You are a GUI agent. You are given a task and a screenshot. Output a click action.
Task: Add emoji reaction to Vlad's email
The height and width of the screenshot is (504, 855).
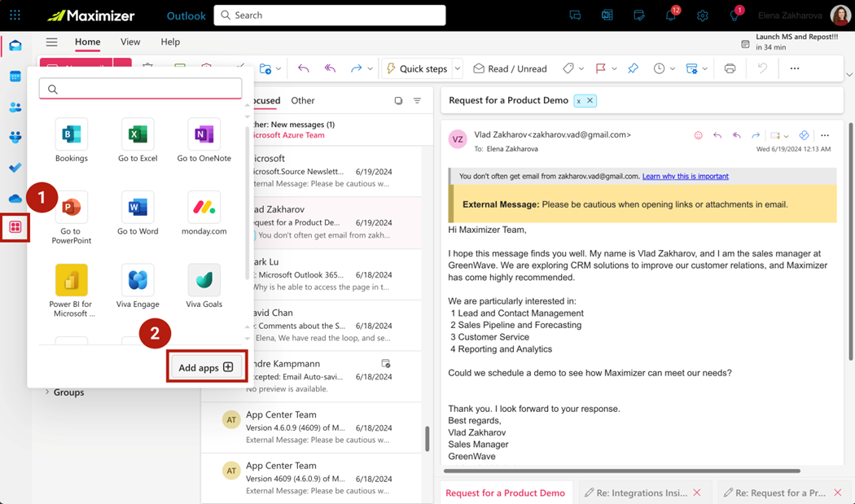point(698,135)
